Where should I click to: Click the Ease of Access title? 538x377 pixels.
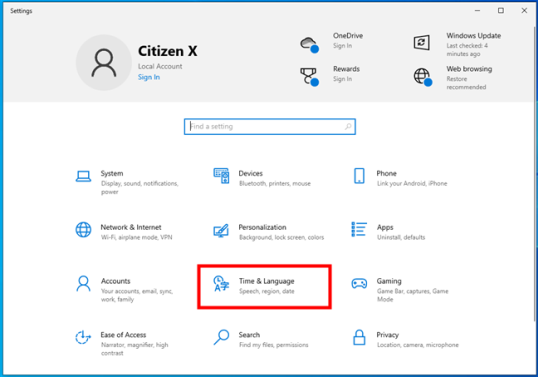[123, 335]
